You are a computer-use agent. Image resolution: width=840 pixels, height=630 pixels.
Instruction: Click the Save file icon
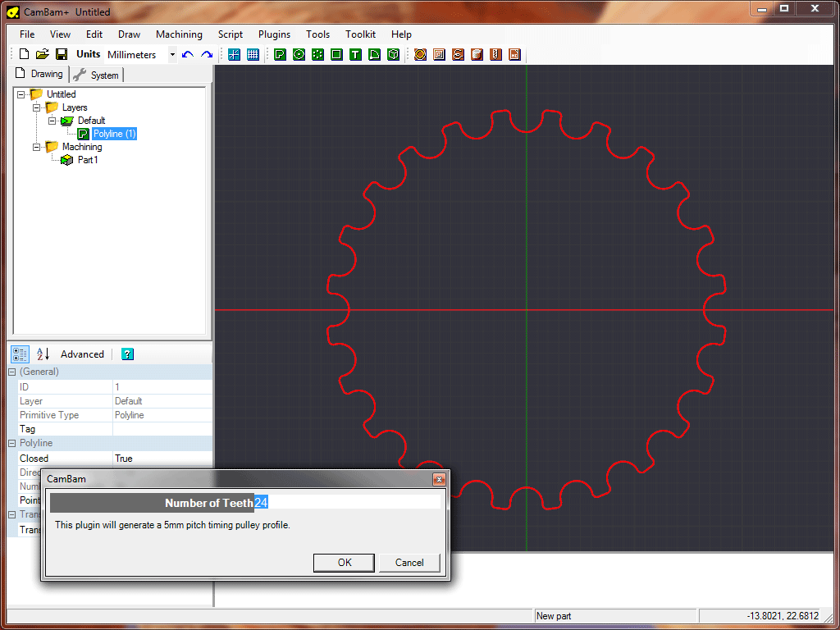[62, 55]
